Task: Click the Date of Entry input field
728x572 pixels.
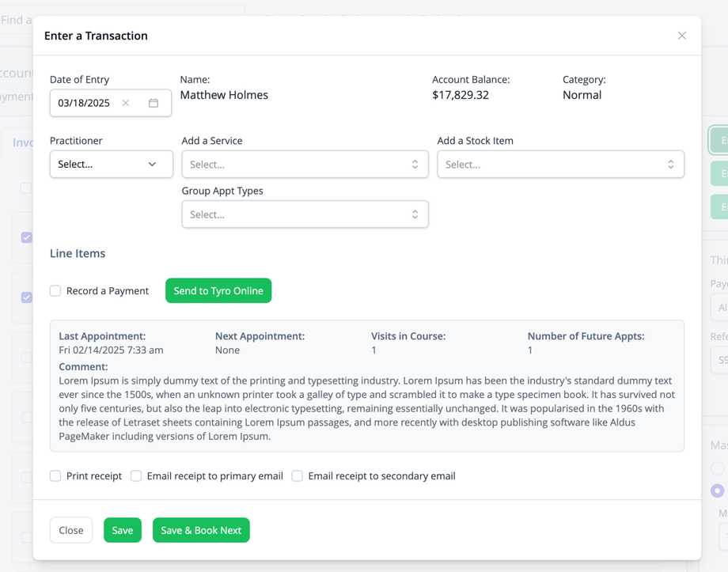Action: click(x=85, y=103)
